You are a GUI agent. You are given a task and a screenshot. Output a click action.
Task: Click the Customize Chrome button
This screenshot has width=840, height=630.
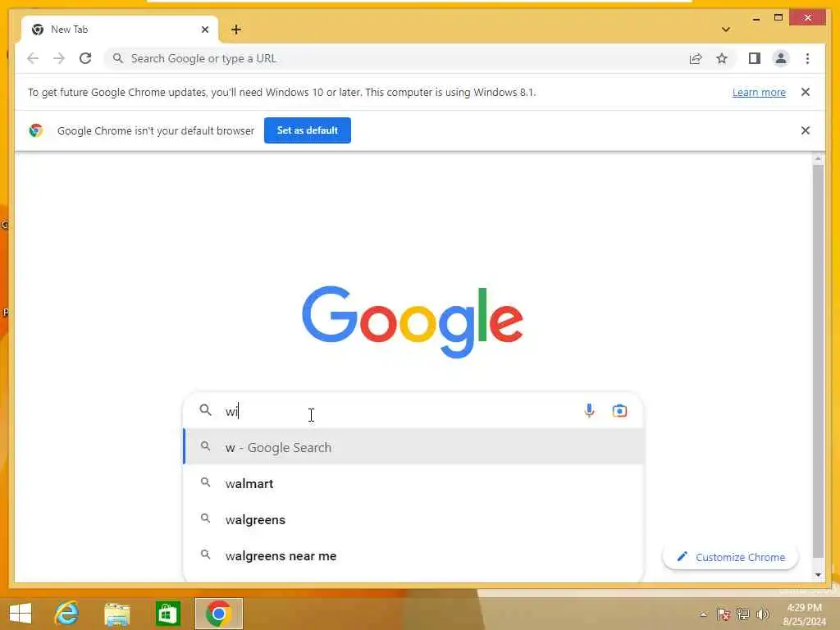pos(730,557)
